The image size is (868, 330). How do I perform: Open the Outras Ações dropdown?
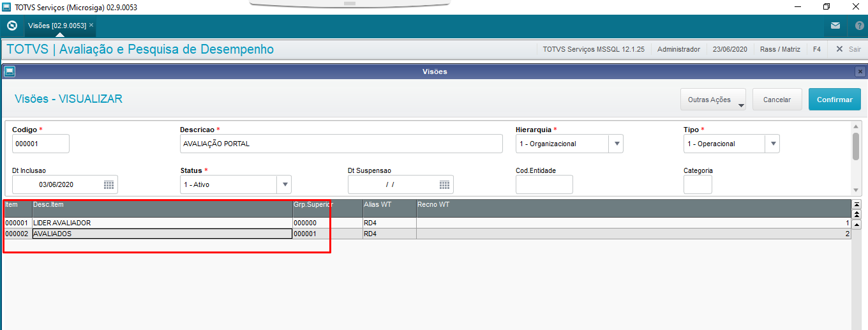click(714, 100)
